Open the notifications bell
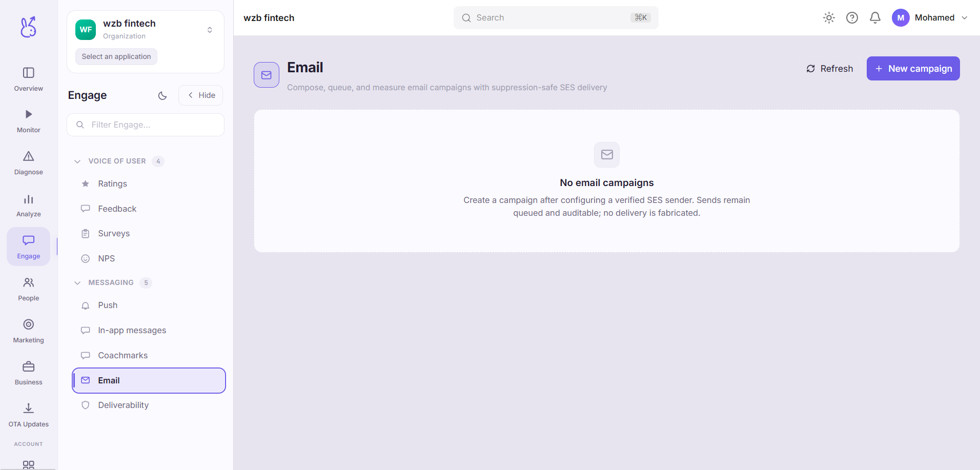This screenshot has height=470, width=980. tap(875, 18)
